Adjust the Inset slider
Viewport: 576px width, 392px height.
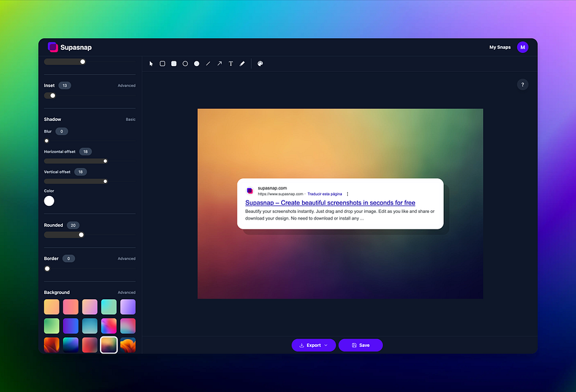pos(90,96)
